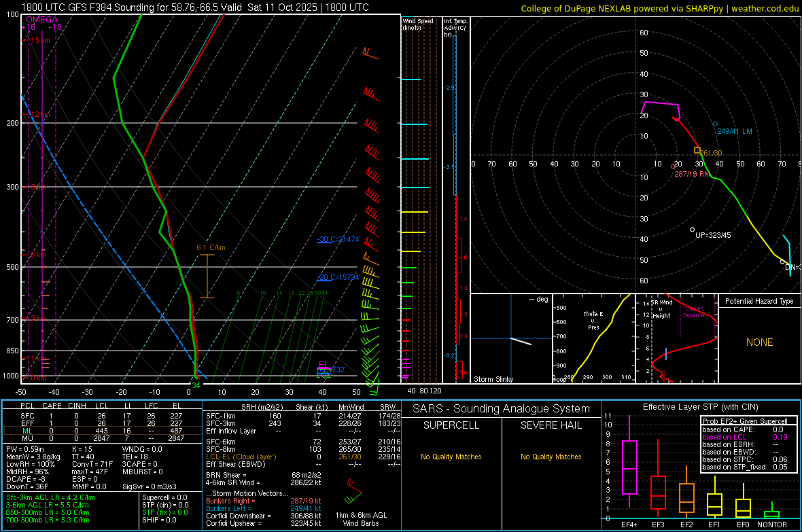Select the Classic Supercell label in SR wind inset
Image resolution: width=802 pixels, height=532 pixels.
(694, 312)
